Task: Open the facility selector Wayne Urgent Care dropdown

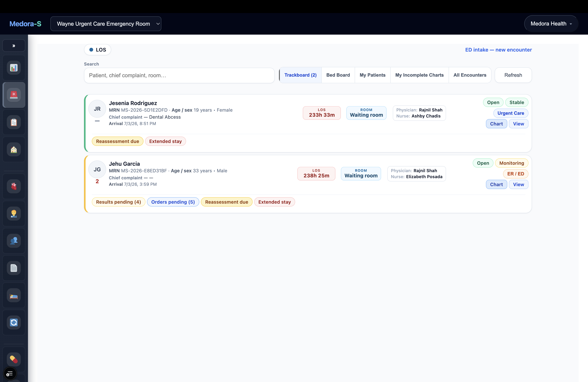Action: pos(106,24)
